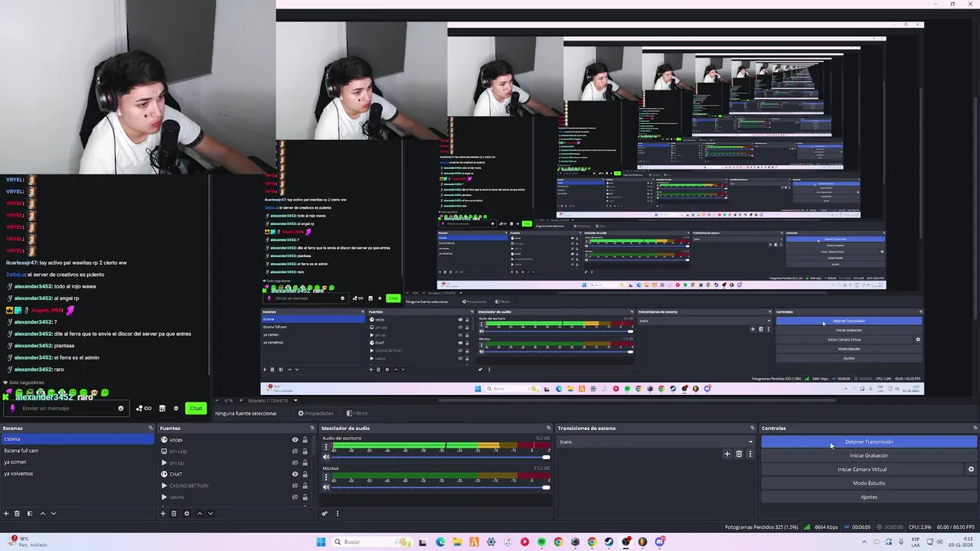Undock the Mezclador de audio panel
Viewport: 980px width, 551px height.
pyautogui.click(x=548, y=428)
